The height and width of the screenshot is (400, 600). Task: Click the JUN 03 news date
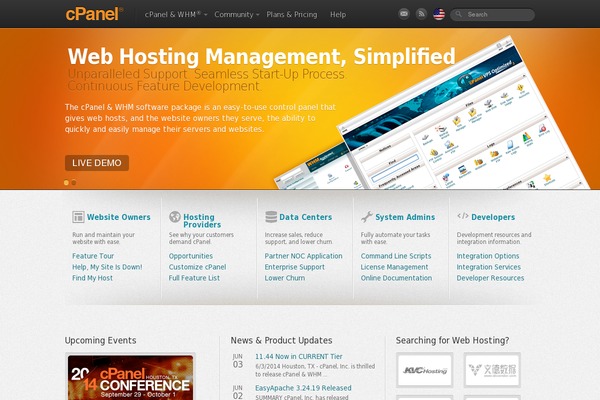[238, 361]
